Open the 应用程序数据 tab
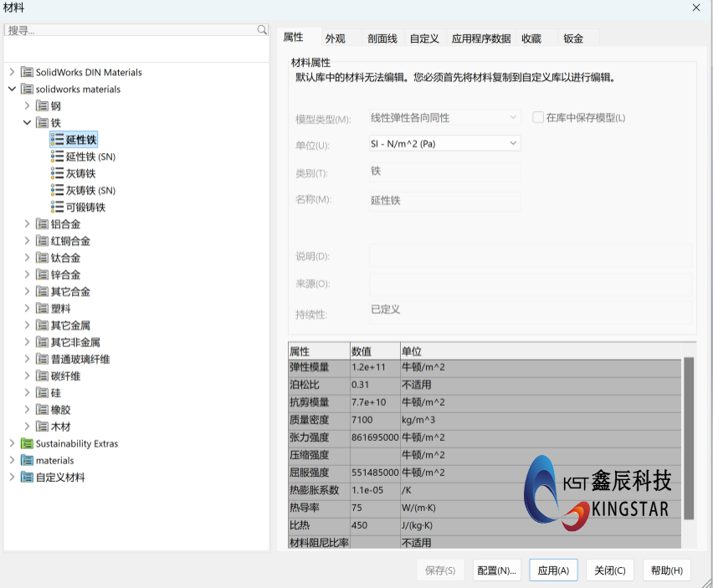713x588 pixels. (481, 38)
